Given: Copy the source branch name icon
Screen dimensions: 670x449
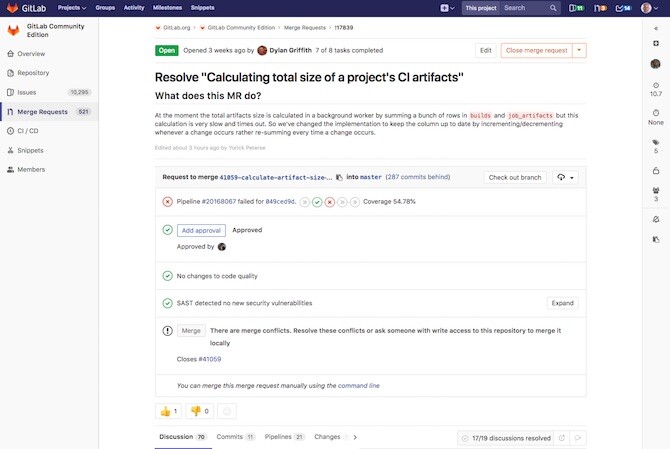Looking at the screenshot, I should 339,177.
